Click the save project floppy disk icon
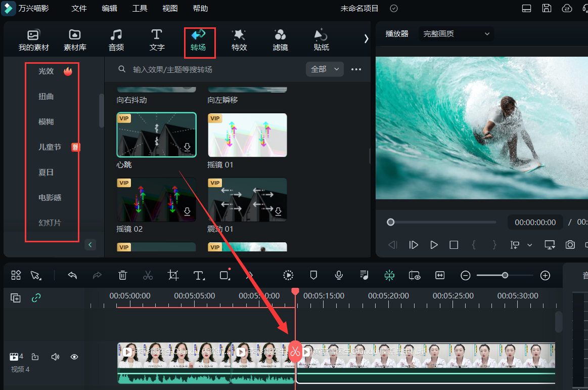588x390 pixels. coord(547,8)
